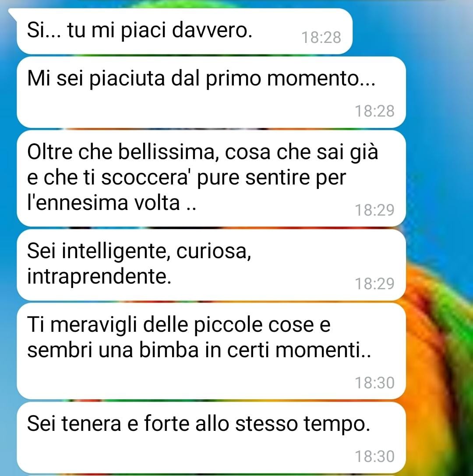Viewport: 473px width, 476px height.
Task: Tap the 'Sei intelligente, curiosa, intraprendente.' message
Action: pos(211,265)
